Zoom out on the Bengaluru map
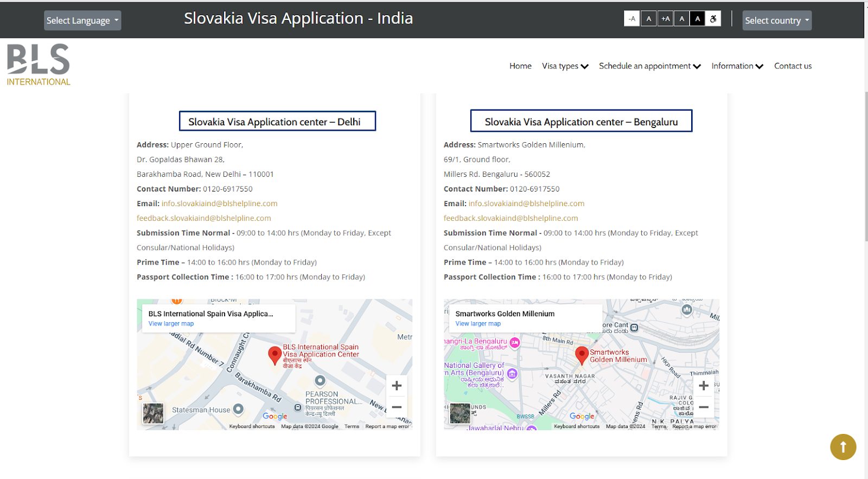Screen dimensions: 868x479 click(704, 407)
